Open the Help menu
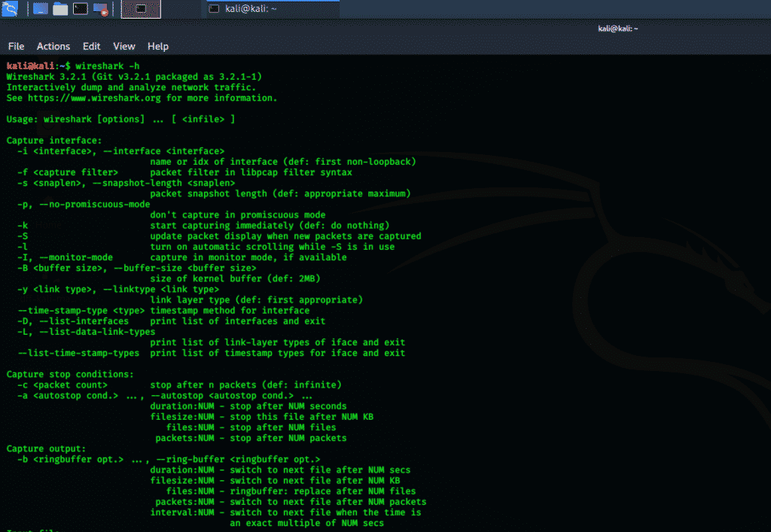 point(158,46)
